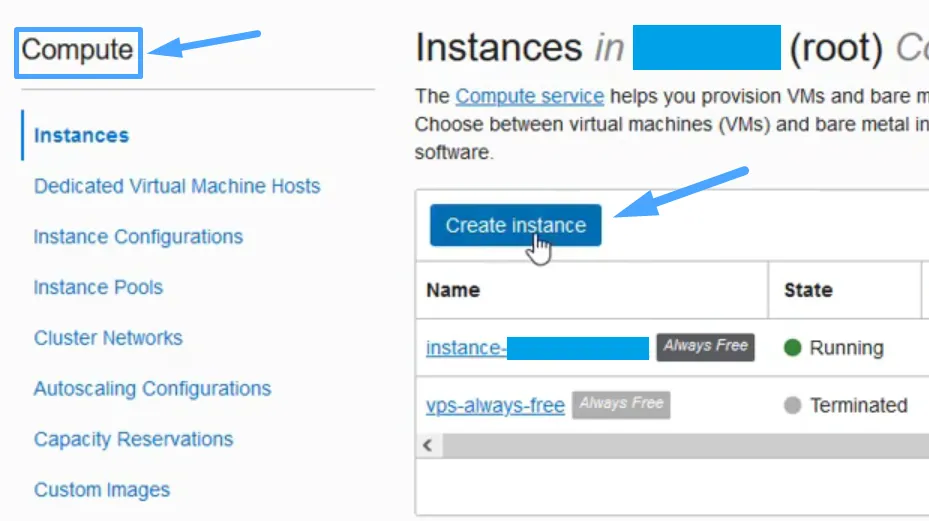Navigate to Capacity Reservations
This screenshot has height=521, width=929.
(x=133, y=439)
